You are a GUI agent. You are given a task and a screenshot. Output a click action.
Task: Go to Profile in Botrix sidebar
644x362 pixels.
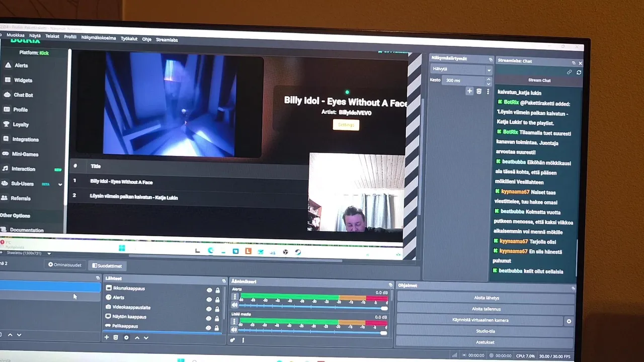click(21, 110)
